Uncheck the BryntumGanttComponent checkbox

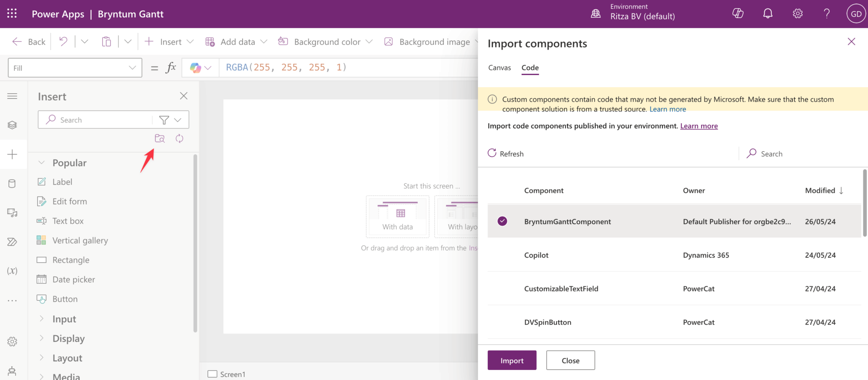click(x=502, y=221)
